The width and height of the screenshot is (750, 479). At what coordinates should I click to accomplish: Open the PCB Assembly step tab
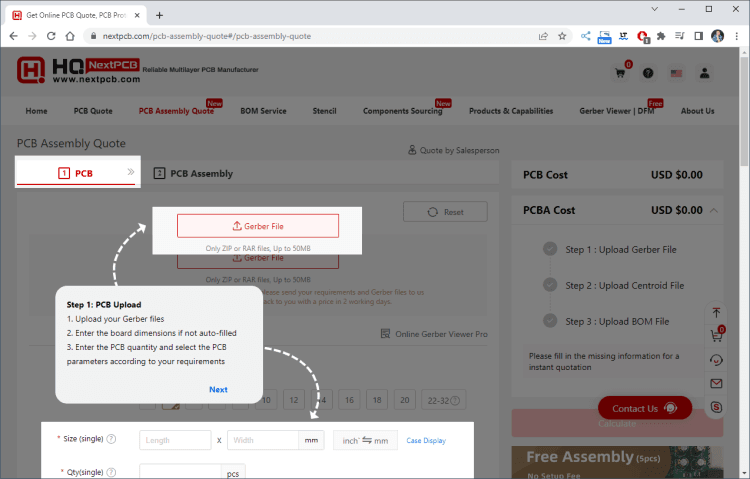click(193, 173)
